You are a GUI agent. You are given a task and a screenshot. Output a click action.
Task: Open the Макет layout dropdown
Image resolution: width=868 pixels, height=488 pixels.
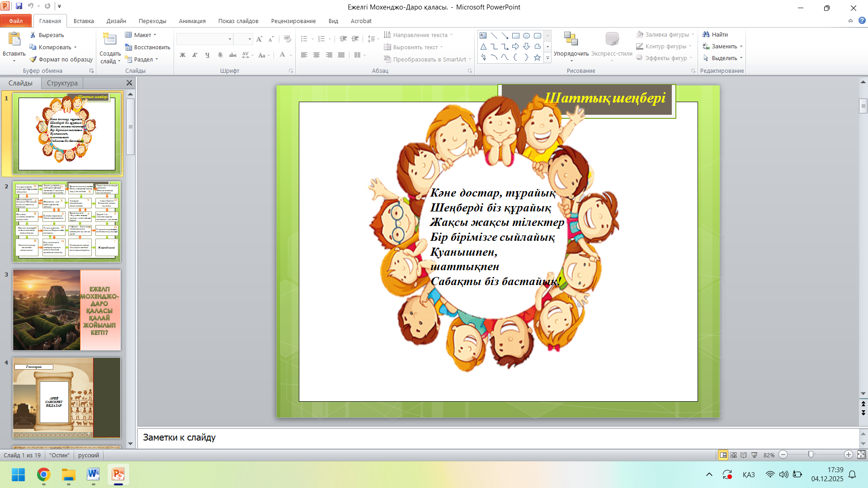pyautogui.click(x=142, y=35)
